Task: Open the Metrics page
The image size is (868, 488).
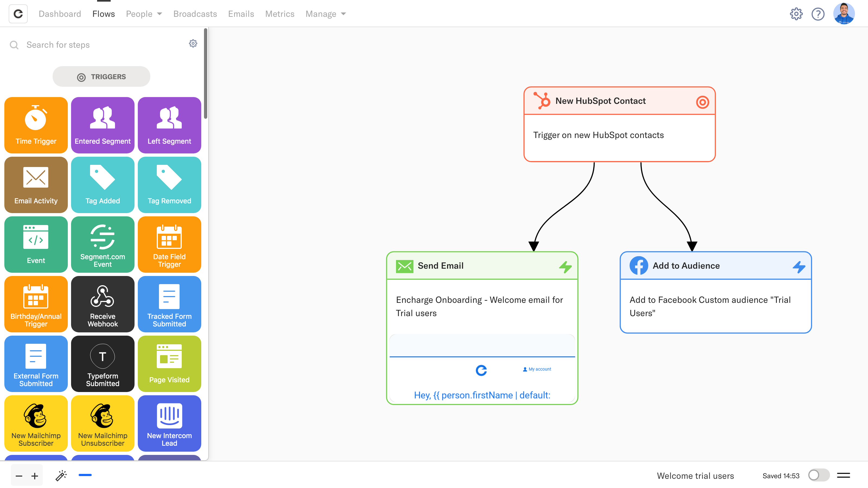Action: point(279,14)
